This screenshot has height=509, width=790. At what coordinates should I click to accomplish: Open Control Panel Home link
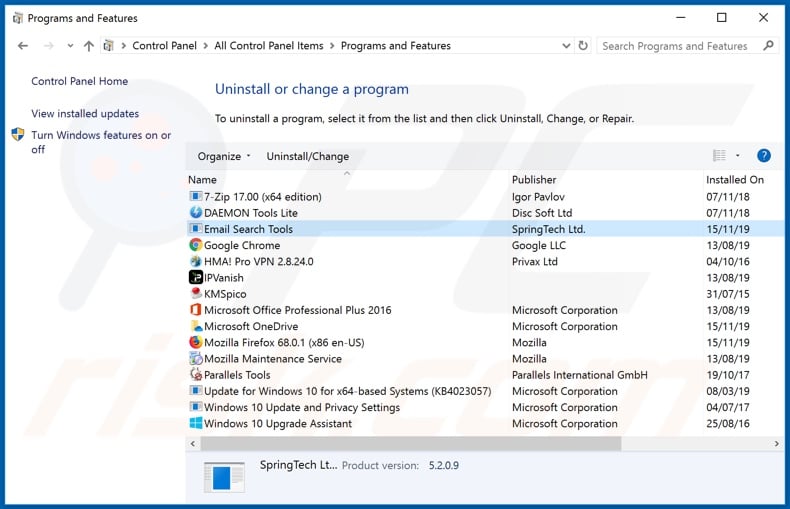[80, 81]
